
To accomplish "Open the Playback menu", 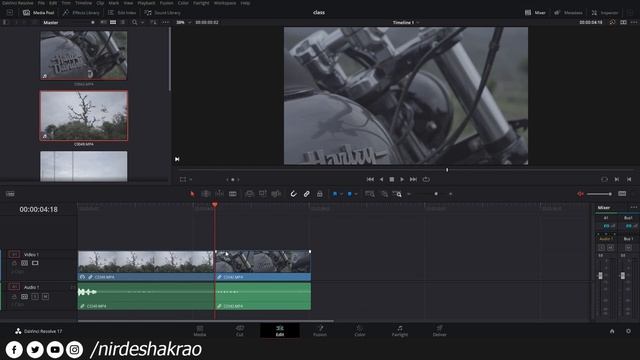I will pyautogui.click(x=146, y=3).
